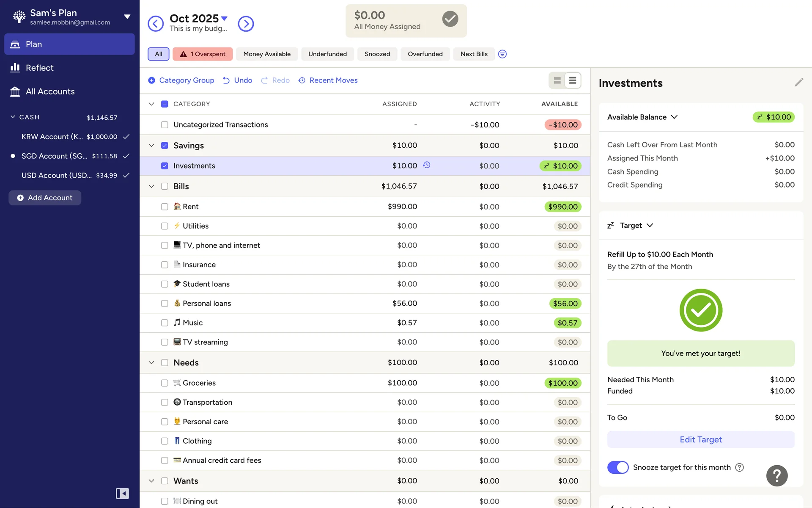Image resolution: width=812 pixels, height=508 pixels.
Task: Uncheck the Investments category checkbox
Action: click(x=165, y=166)
